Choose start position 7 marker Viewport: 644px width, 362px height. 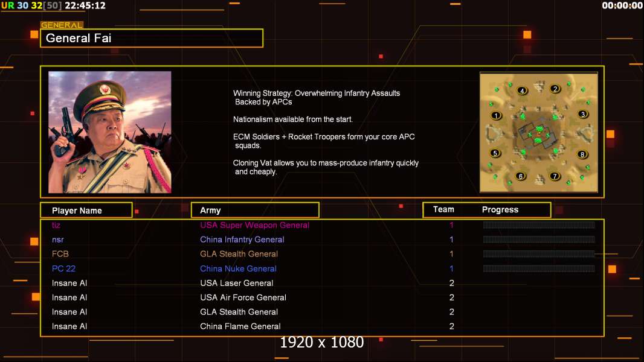[x=555, y=176]
